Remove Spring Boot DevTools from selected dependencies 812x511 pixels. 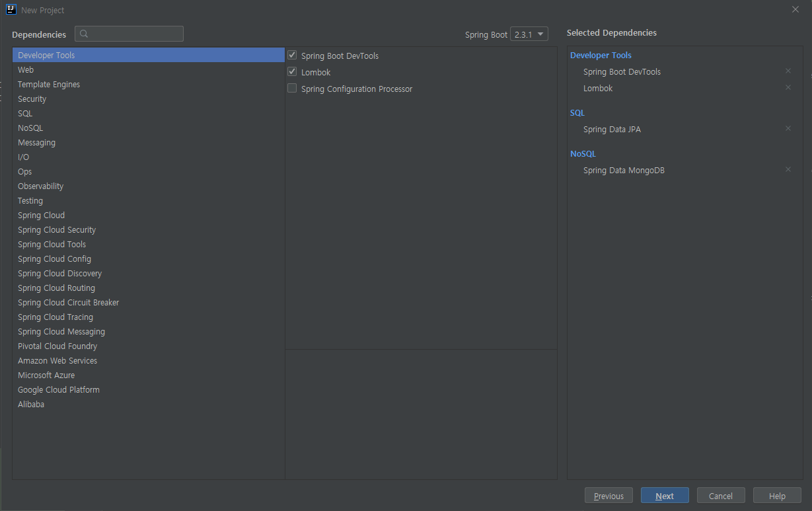pos(788,71)
